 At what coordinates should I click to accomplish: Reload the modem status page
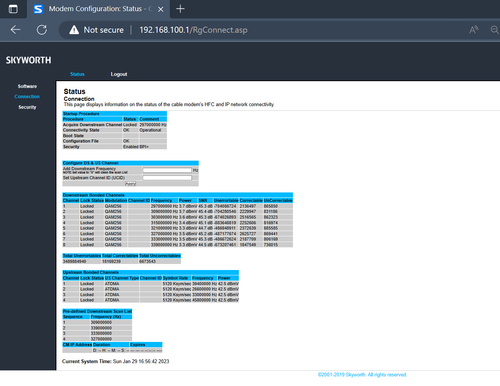pos(42,30)
